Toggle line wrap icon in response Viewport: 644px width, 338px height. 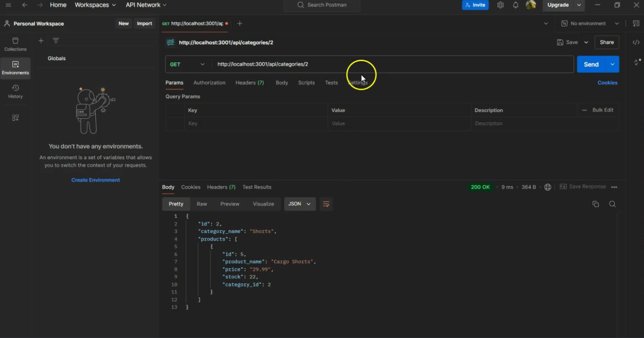326,204
